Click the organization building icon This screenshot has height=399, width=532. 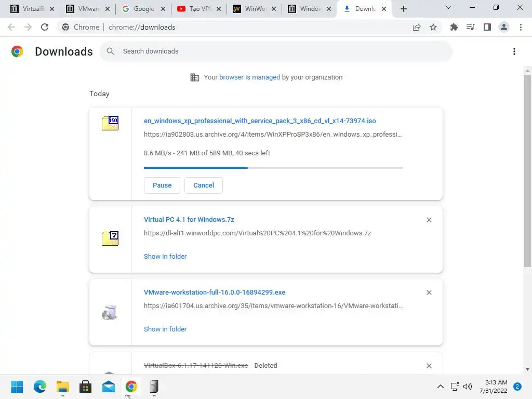195,77
